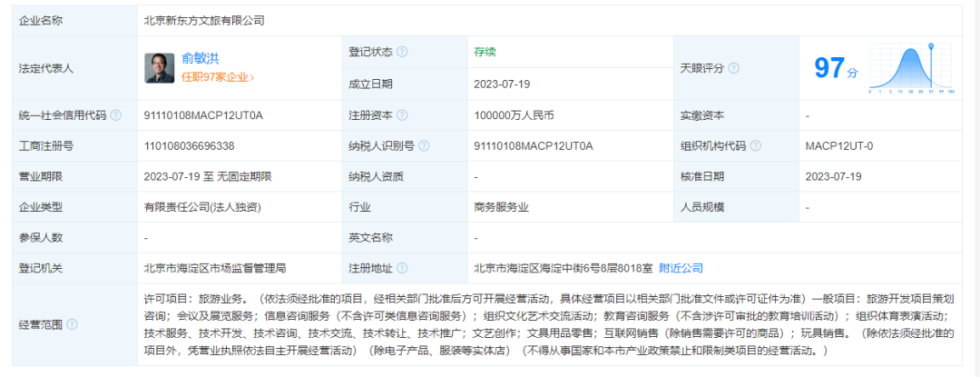The width and height of the screenshot is (980, 377).
Task: Click the 经营范围 question mark icon
Action: 72,324
